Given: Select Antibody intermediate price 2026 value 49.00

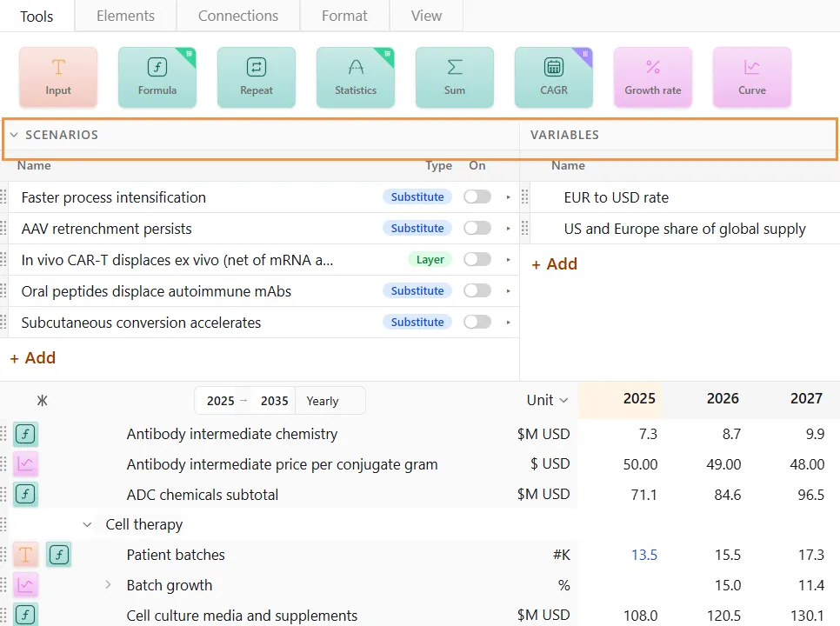Looking at the screenshot, I should [723, 464].
